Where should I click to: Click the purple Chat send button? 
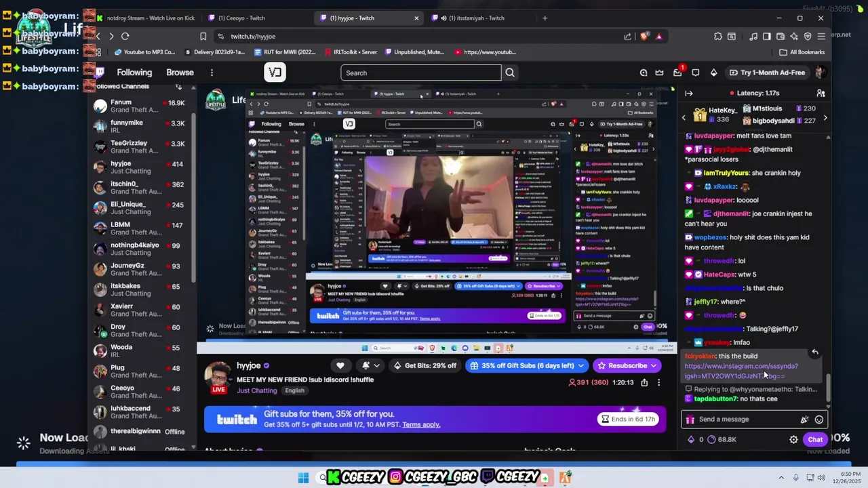coord(815,439)
